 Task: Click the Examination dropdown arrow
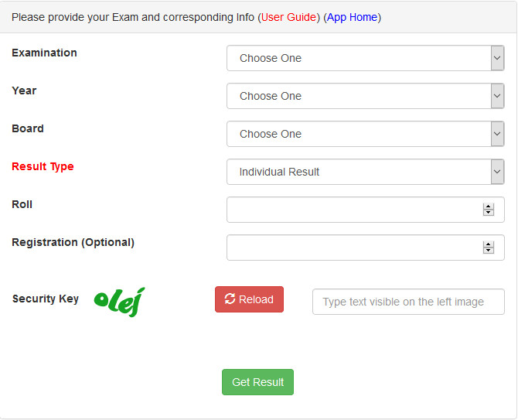click(497, 58)
